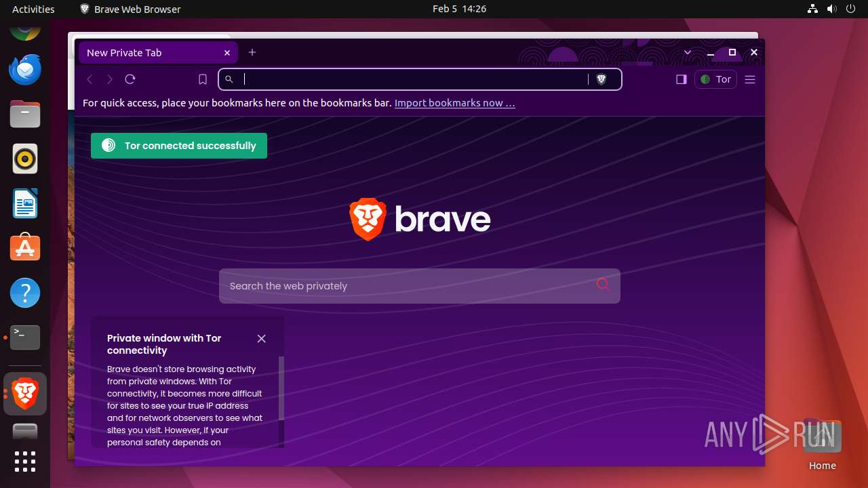868x488 pixels.
Task: Select the New Private Tab tab
Action: coord(158,52)
